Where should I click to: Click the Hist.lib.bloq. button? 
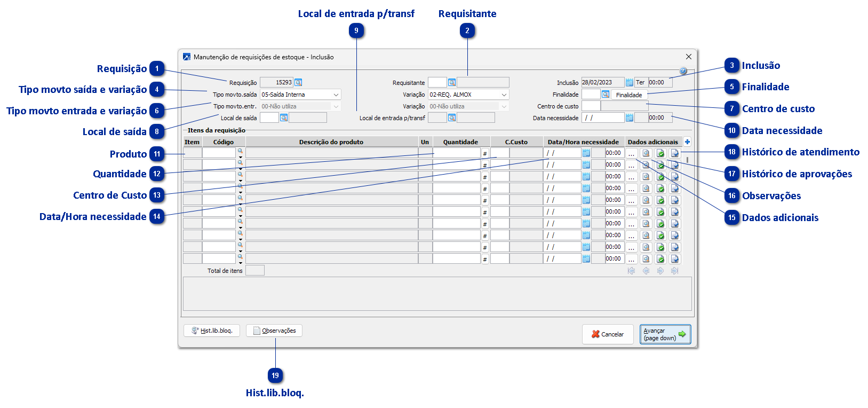tap(212, 331)
